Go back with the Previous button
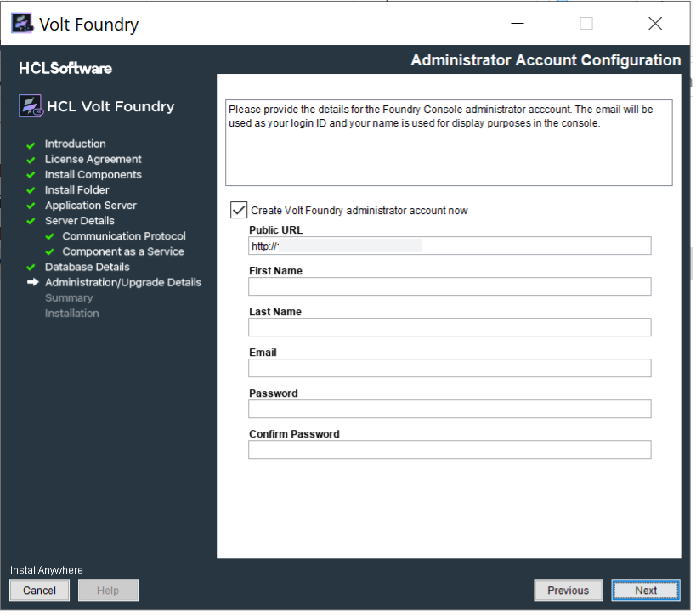 coord(568,591)
